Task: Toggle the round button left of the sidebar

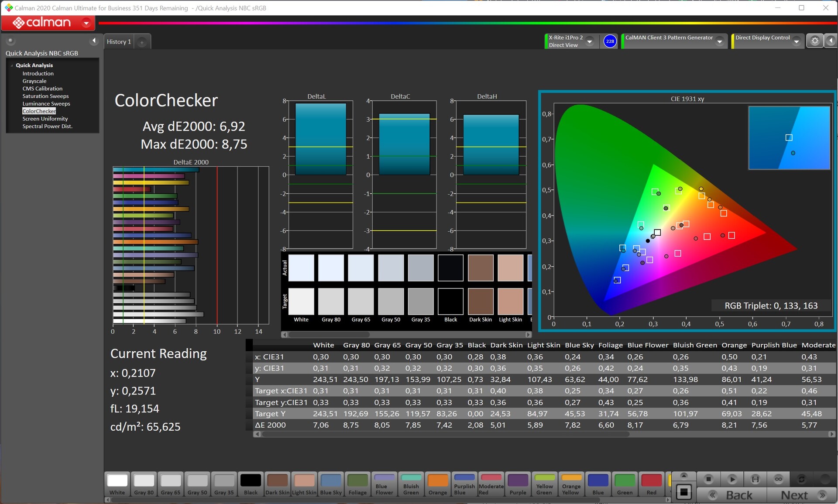Action: pyautogui.click(x=10, y=41)
